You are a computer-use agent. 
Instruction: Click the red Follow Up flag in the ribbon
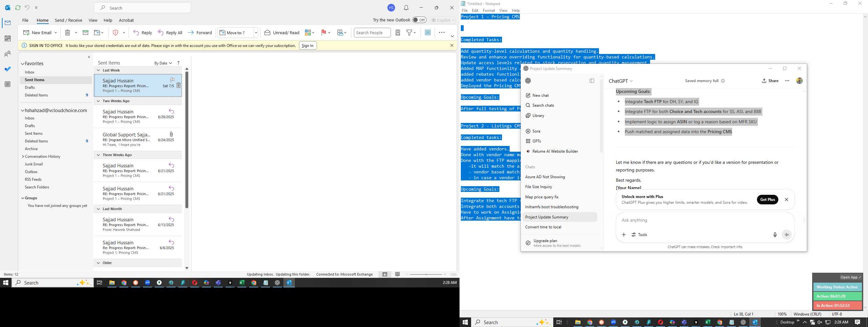(324, 33)
